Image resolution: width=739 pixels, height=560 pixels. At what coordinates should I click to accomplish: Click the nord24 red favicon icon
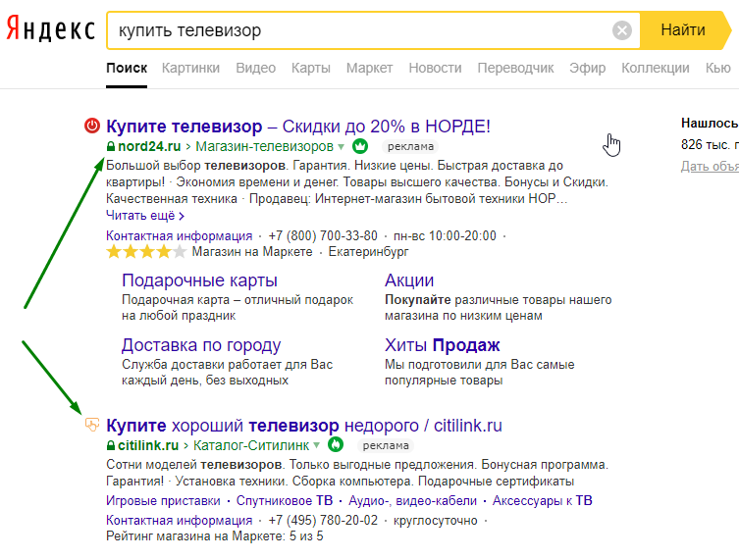pos(92,126)
